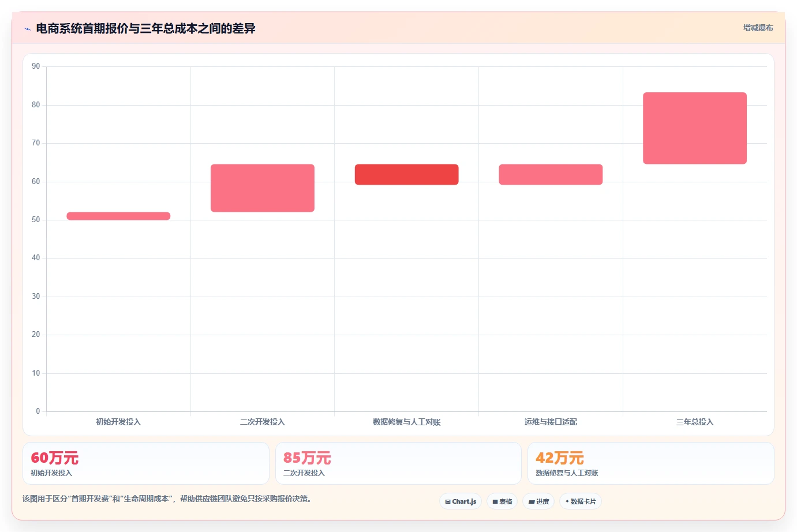Viewport: 797px width, 532px height.
Task: Click the 运维与接口适配 x-axis label
Action: (551, 422)
